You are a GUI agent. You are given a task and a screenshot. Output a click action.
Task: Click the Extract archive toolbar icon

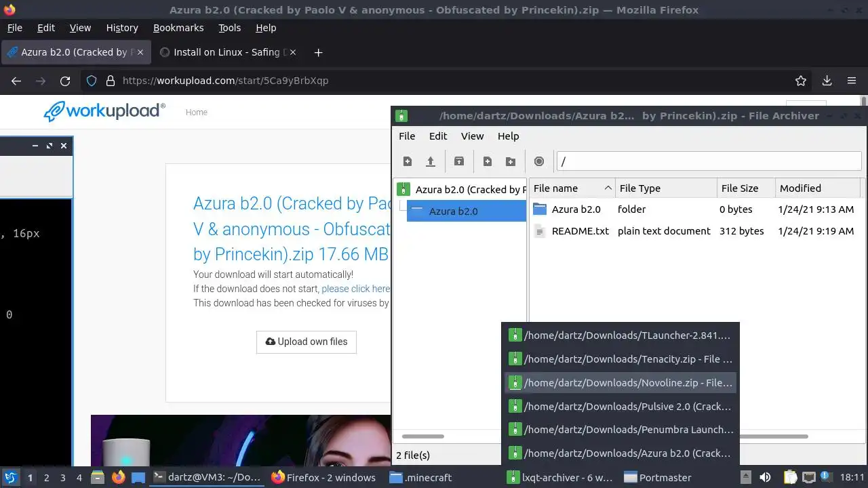tap(459, 161)
